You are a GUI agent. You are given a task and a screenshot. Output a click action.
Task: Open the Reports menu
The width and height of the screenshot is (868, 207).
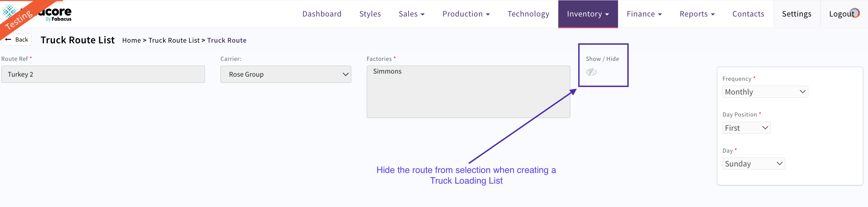[697, 14]
